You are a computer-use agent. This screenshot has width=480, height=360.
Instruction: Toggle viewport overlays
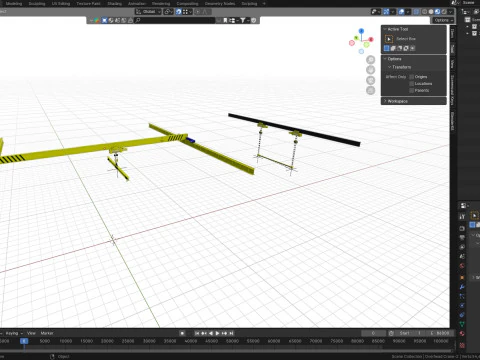[401, 12]
